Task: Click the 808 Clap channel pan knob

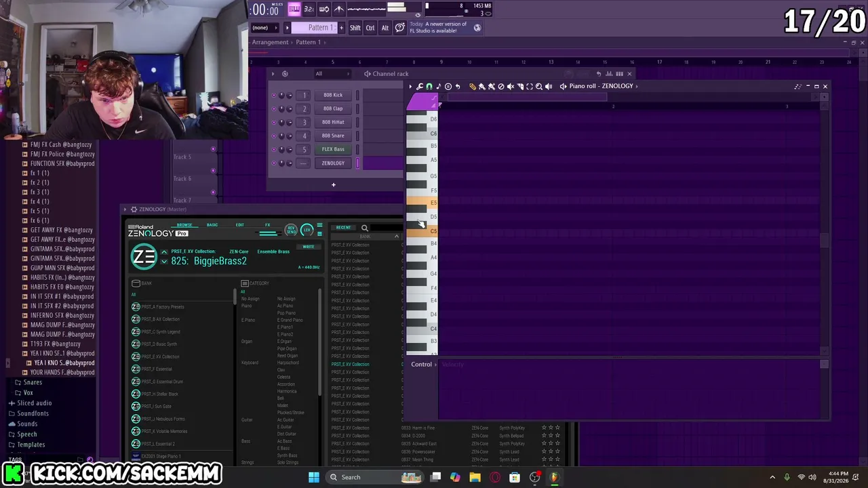Action: [x=282, y=109]
